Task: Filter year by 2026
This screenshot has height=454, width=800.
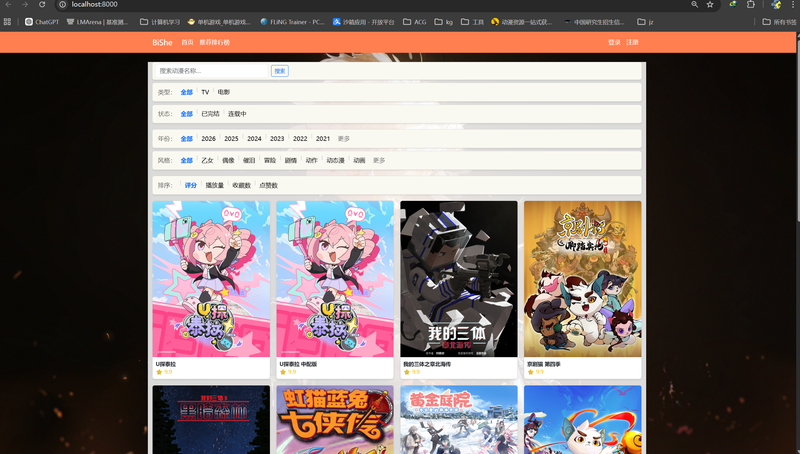Action: [x=208, y=139]
